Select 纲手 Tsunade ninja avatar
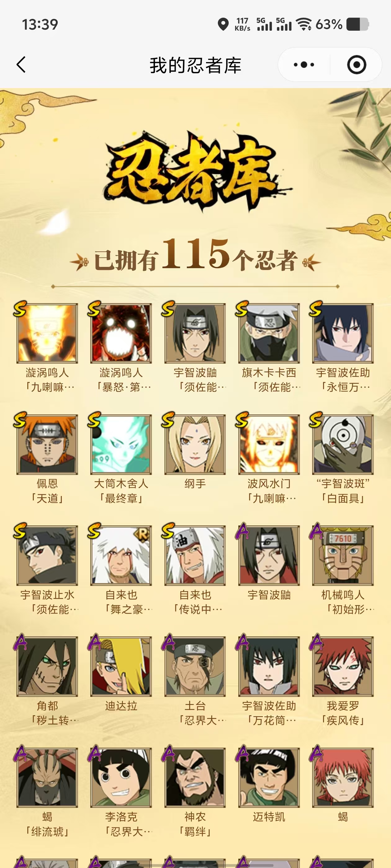Image resolution: width=391 pixels, height=868 pixels. coord(195,445)
